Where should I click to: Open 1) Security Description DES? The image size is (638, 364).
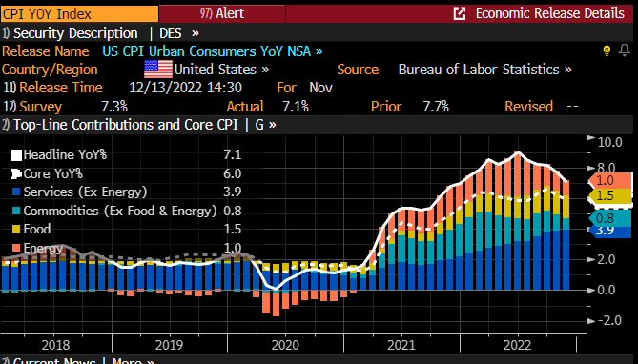pyautogui.click(x=100, y=33)
